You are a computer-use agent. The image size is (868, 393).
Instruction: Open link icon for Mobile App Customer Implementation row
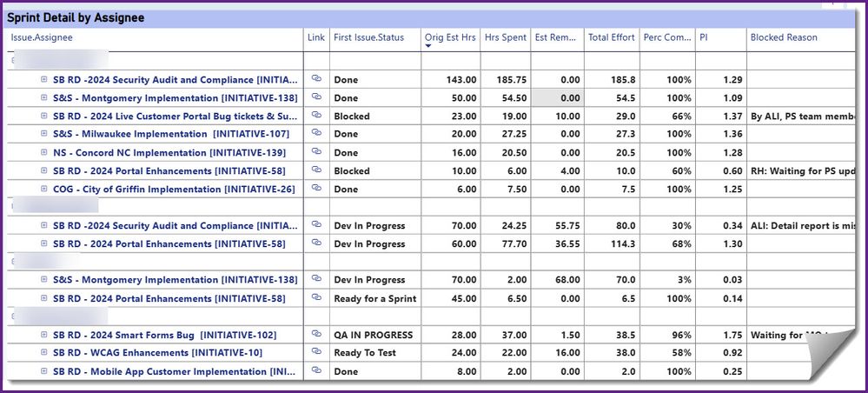click(316, 370)
